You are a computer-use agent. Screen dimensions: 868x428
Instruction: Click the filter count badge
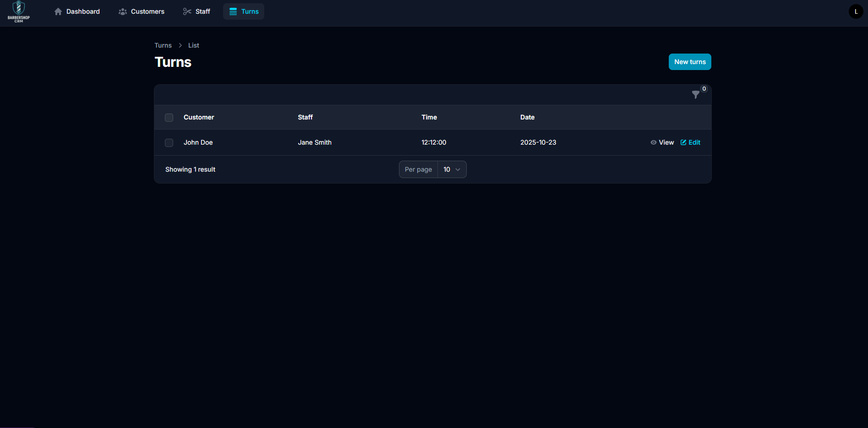point(704,89)
